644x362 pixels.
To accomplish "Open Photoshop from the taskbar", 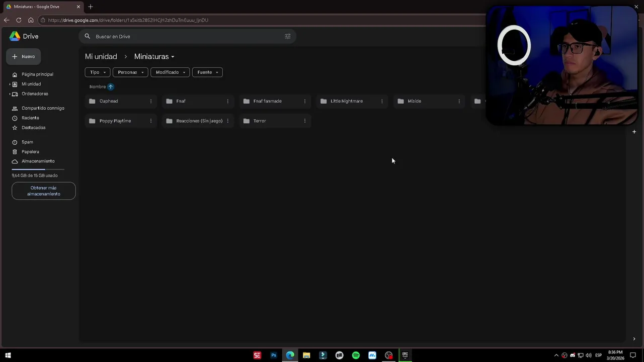I will (x=274, y=355).
